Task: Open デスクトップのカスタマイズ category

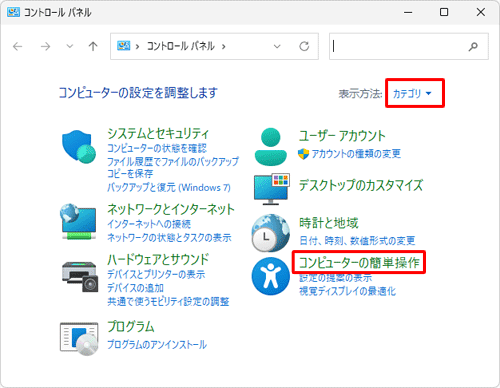Action: (361, 185)
